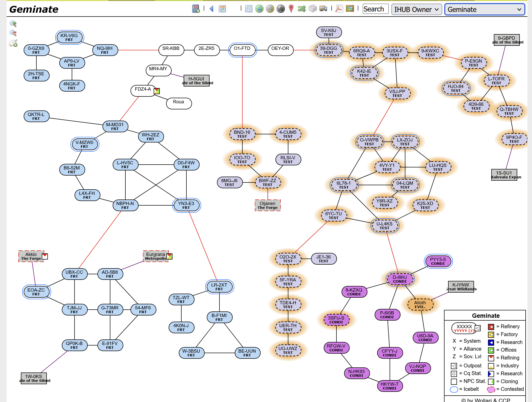Click the green shuffle arrows icon
Image resolution: width=532 pixels, height=402 pixels.
[x=302, y=9]
